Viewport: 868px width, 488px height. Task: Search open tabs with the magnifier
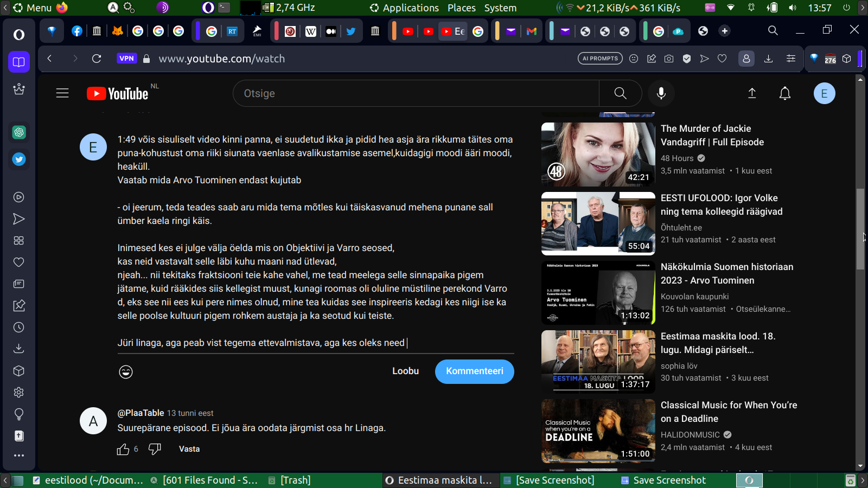pos(773,31)
